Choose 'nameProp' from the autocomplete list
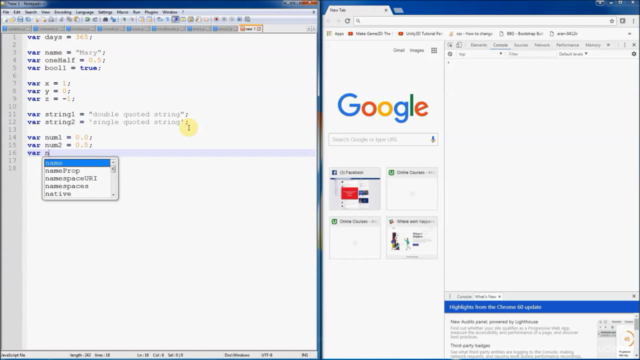Image resolution: width=640 pixels, height=360 pixels. click(x=77, y=171)
